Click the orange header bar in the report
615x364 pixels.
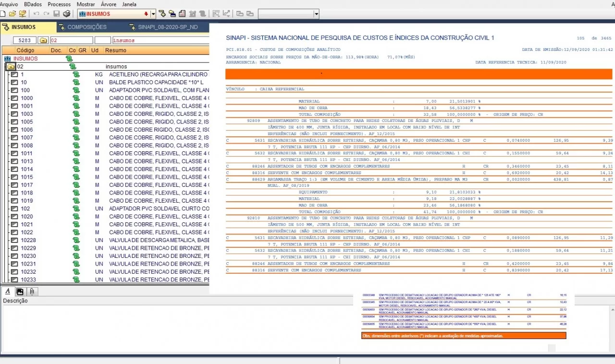click(419, 74)
